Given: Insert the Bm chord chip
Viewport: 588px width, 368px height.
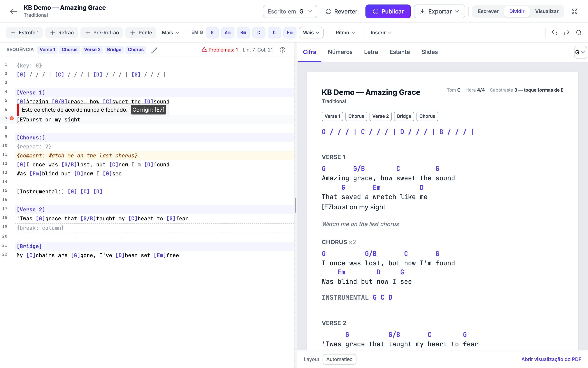Looking at the screenshot, I should [x=243, y=33].
